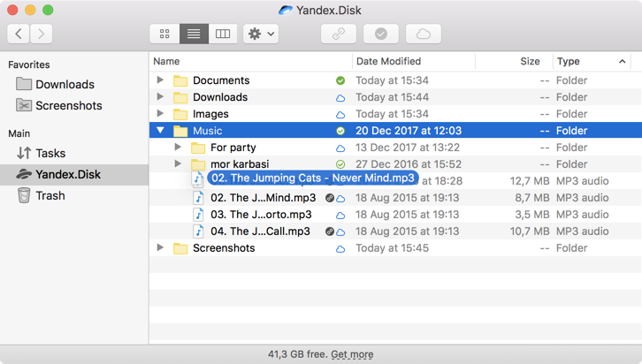Open Trash in the sidebar
The width and height of the screenshot is (642, 364).
(x=50, y=195)
